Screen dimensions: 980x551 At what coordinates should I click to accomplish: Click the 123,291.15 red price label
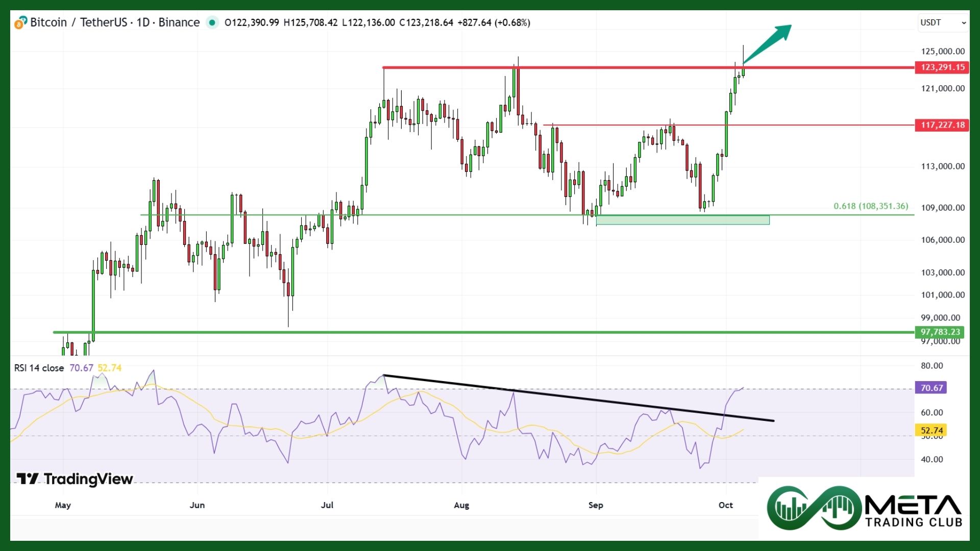(x=942, y=67)
